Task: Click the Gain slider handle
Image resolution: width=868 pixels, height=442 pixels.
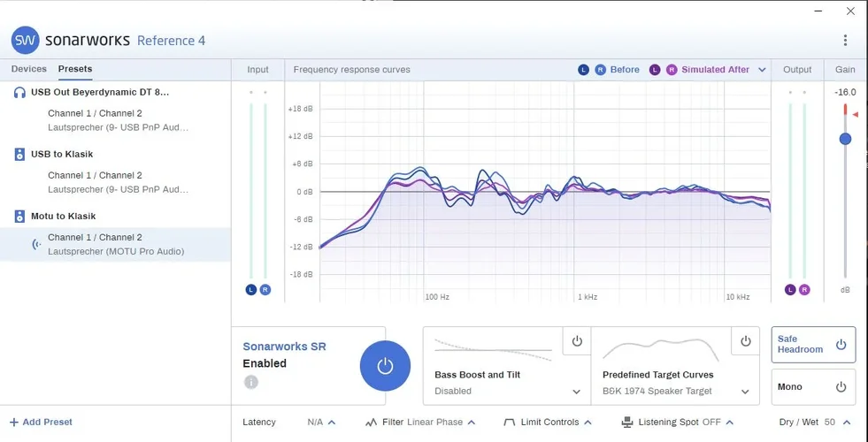Action: (x=845, y=139)
